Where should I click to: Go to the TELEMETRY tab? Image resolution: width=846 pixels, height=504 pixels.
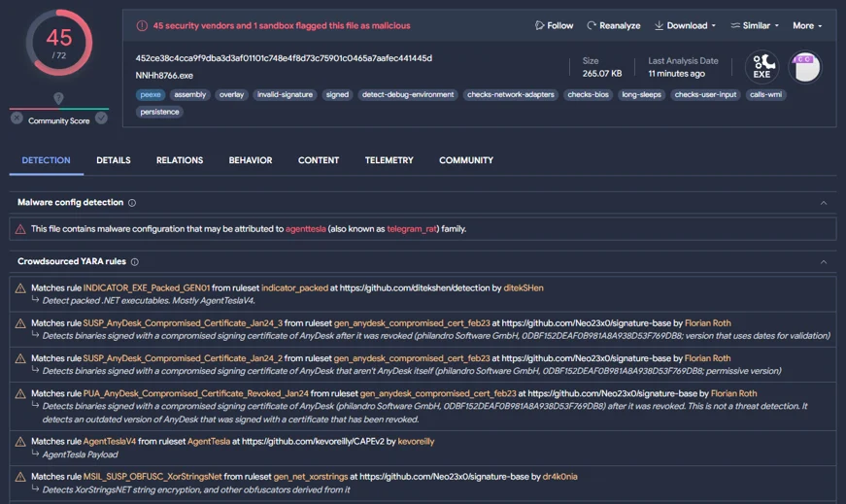click(x=389, y=160)
